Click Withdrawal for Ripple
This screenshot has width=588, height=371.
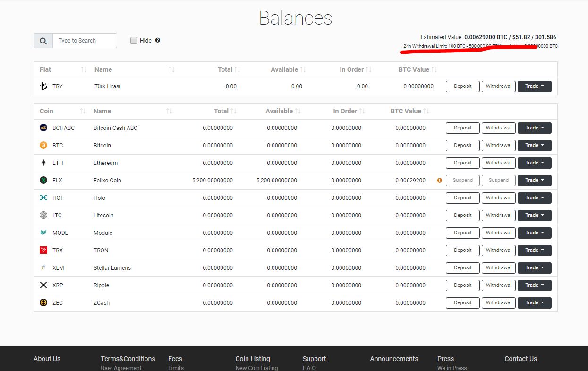[499, 285]
